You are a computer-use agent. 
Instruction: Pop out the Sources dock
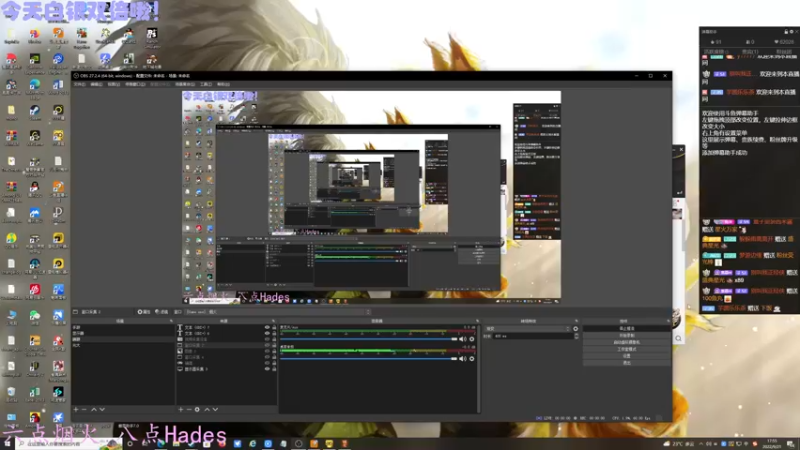[273, 321]
